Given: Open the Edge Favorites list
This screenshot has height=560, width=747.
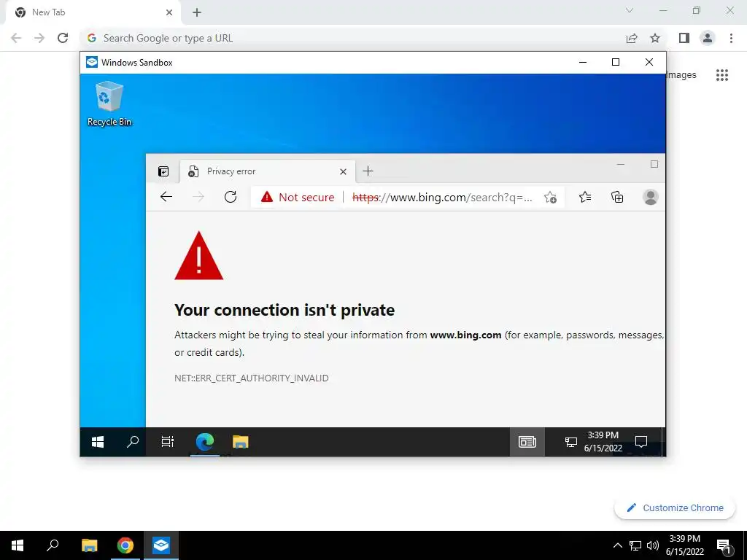Looking at the screenshot, I should [585, 197].
